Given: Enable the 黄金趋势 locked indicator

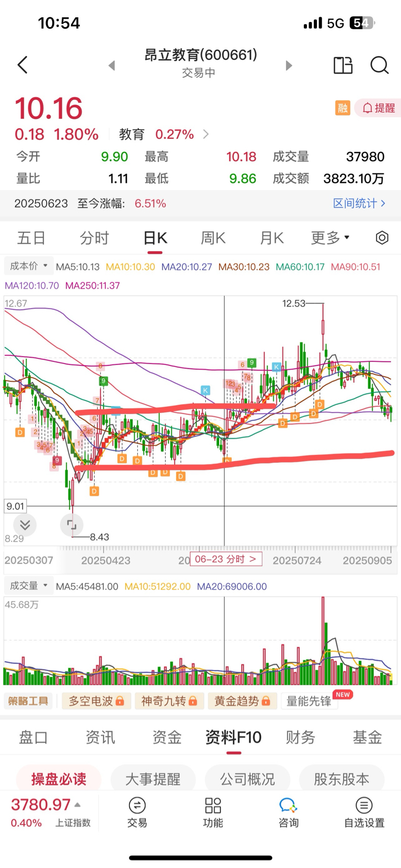Looking at the screenshot, I should pos(242,701).
